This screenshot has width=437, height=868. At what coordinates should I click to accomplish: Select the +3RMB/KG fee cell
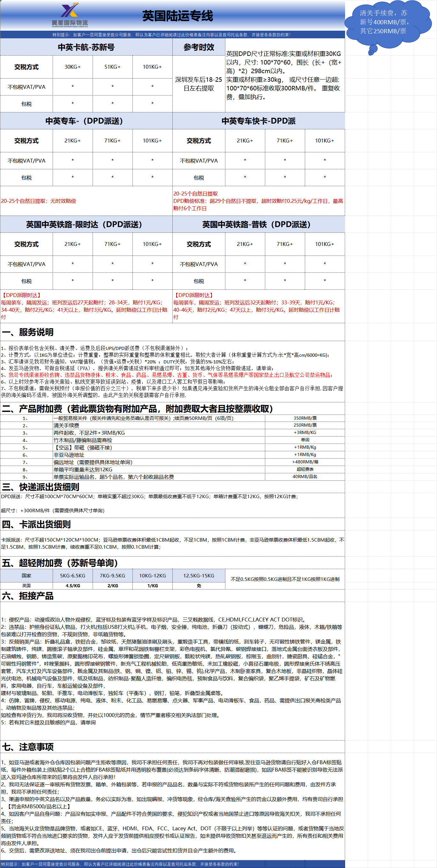(305, 433)
